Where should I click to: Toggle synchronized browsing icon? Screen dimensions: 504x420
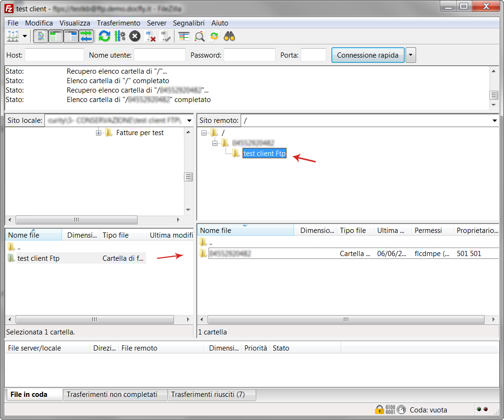(x=214, y=36)
